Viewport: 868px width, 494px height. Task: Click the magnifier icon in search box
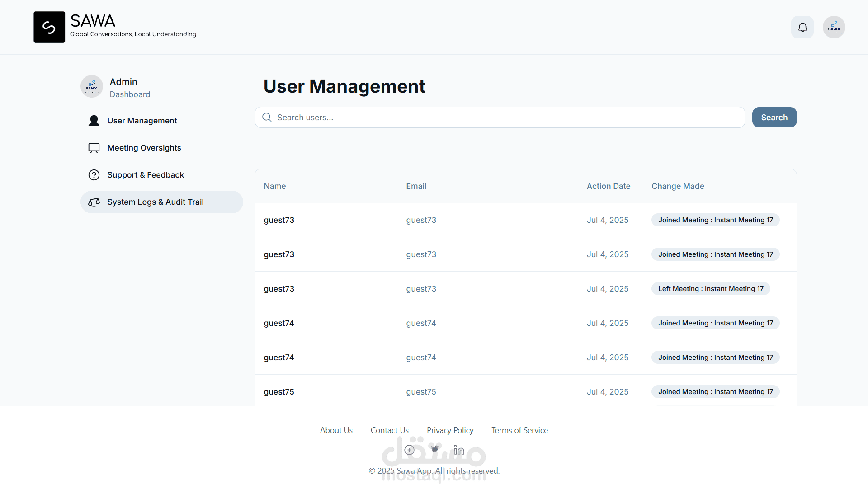[267, 118]
